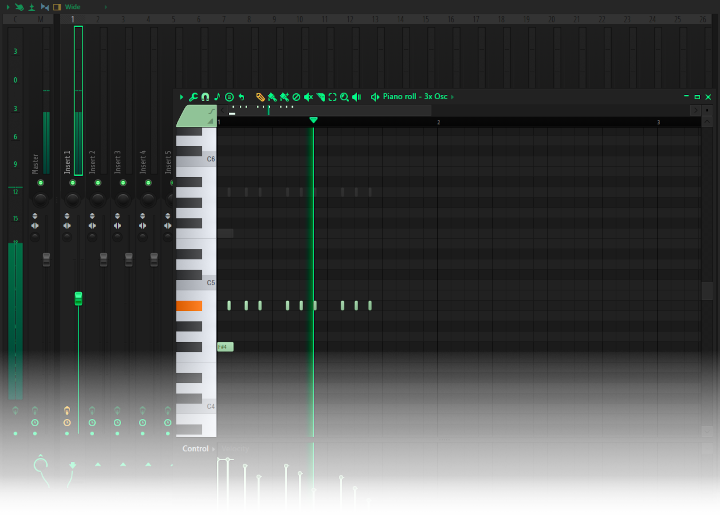Toggle Insert 1 orange latency clock icon

[67, 423]
